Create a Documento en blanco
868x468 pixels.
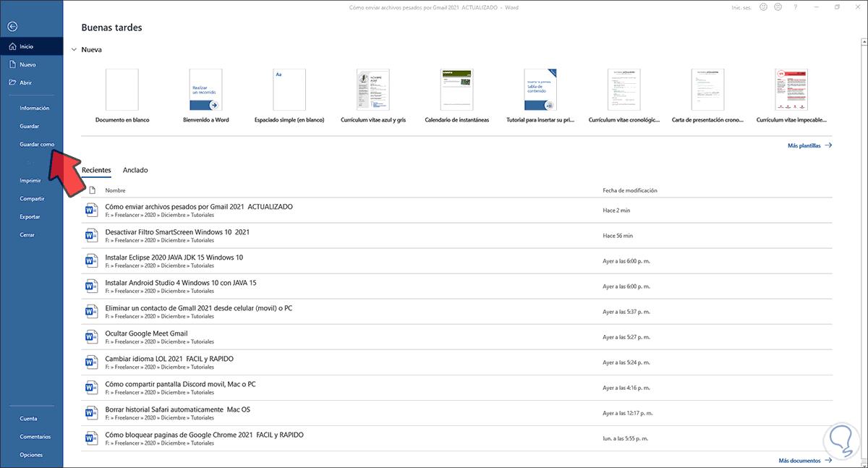coord(122,95)
